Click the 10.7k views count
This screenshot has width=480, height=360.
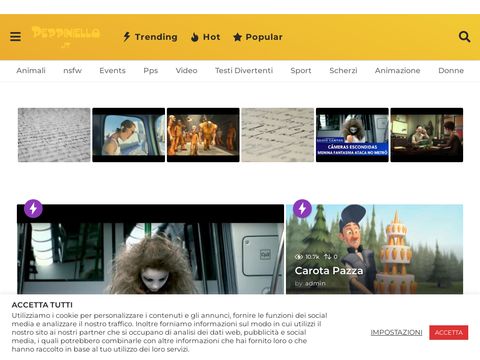coord(312,257)
